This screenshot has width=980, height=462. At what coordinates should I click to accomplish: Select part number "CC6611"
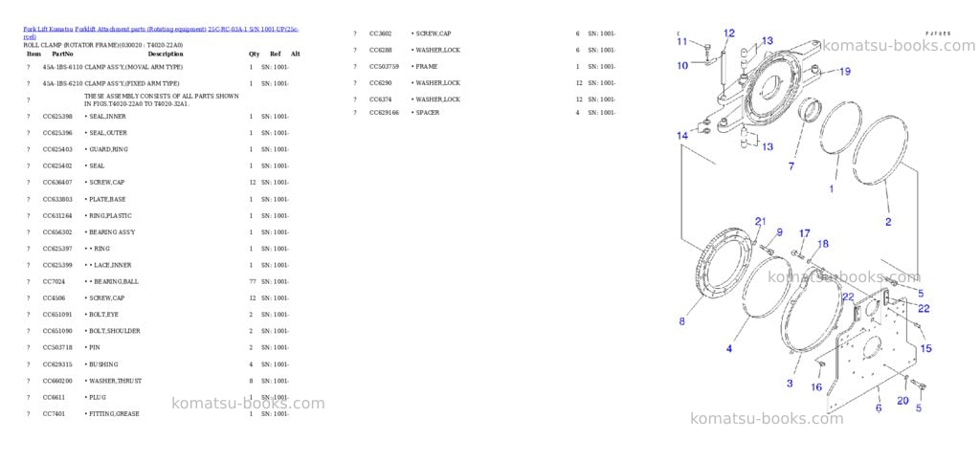[54, 397]
